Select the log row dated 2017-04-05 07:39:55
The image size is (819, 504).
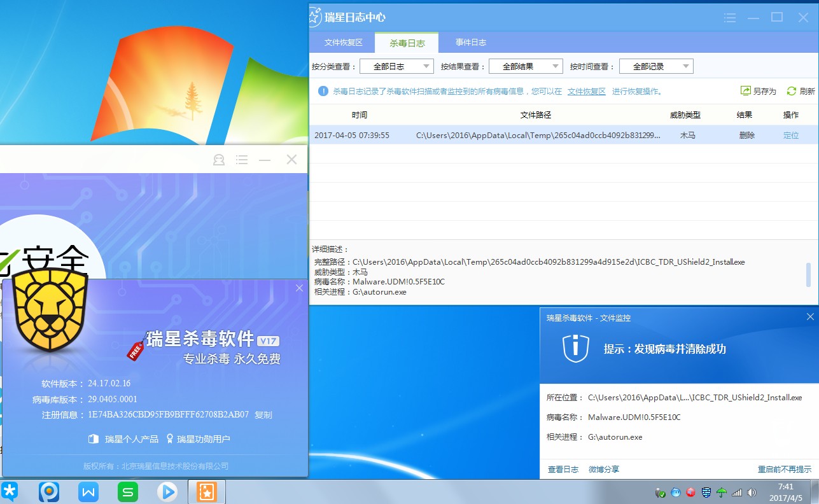tap(564, 135)
